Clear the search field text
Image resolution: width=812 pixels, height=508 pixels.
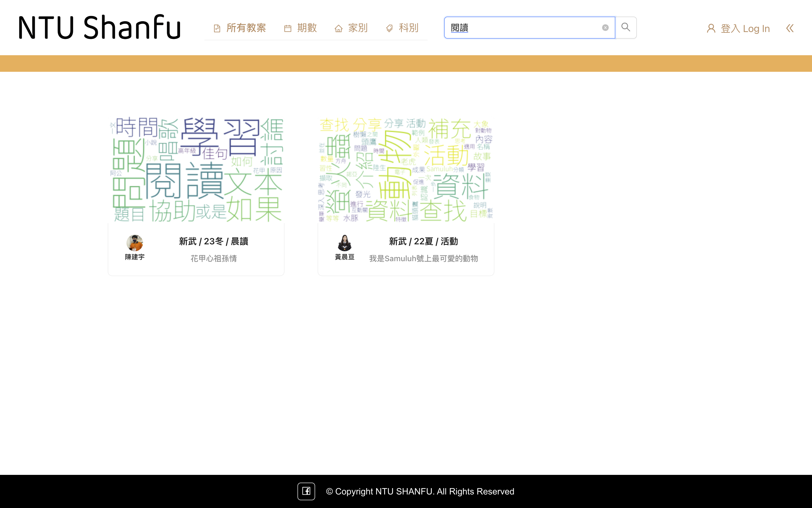point(605,28)
